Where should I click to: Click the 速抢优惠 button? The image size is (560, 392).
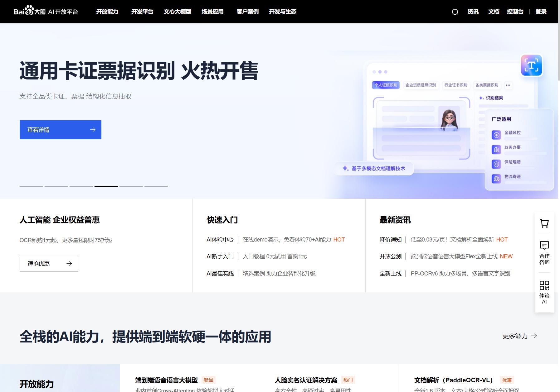[49, 264]
